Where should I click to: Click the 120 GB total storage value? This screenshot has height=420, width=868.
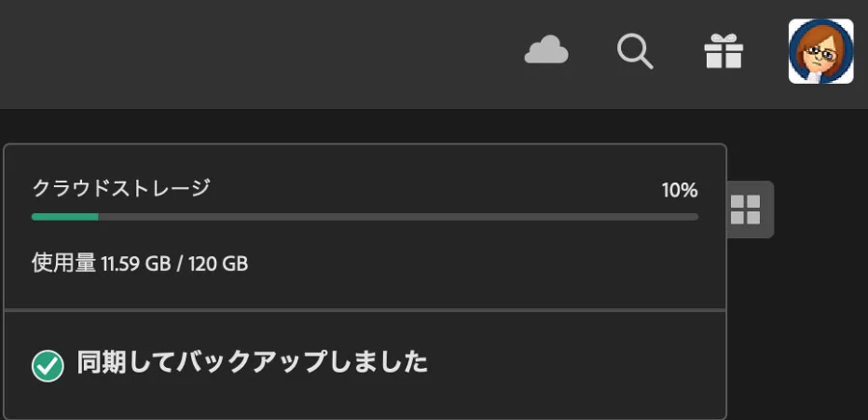tap(224, 262)
